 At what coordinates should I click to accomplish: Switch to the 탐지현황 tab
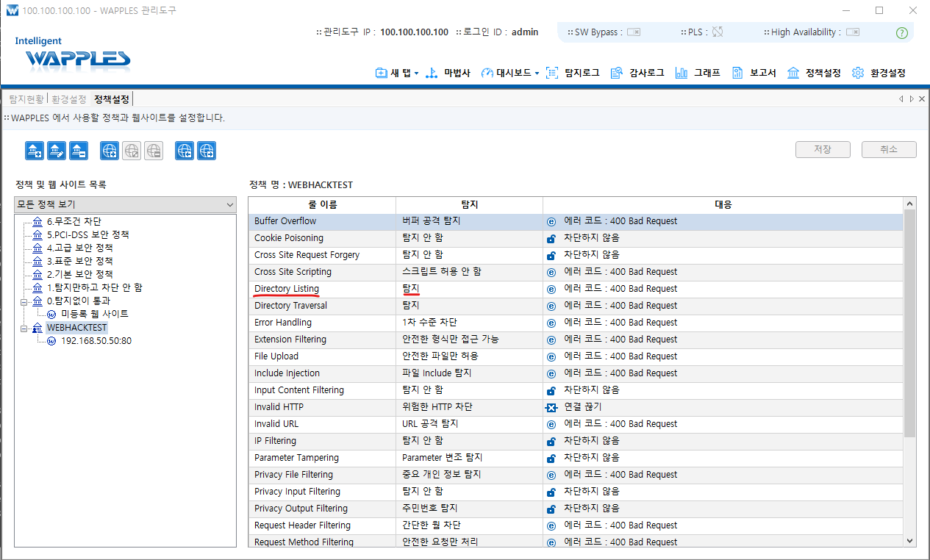26,99
